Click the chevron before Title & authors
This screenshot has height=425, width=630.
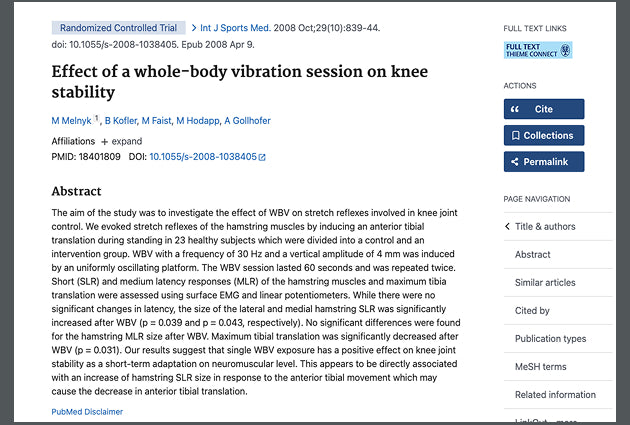tap(508, 227)
